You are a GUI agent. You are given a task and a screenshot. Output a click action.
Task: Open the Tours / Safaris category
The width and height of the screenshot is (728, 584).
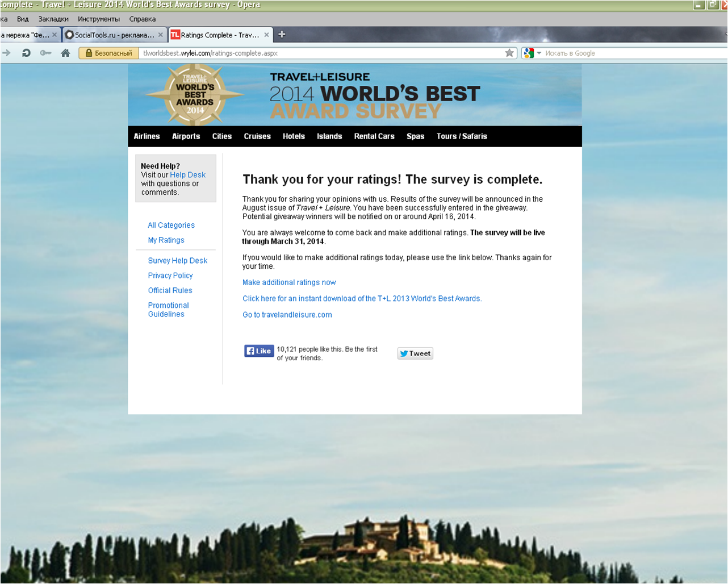462,136
